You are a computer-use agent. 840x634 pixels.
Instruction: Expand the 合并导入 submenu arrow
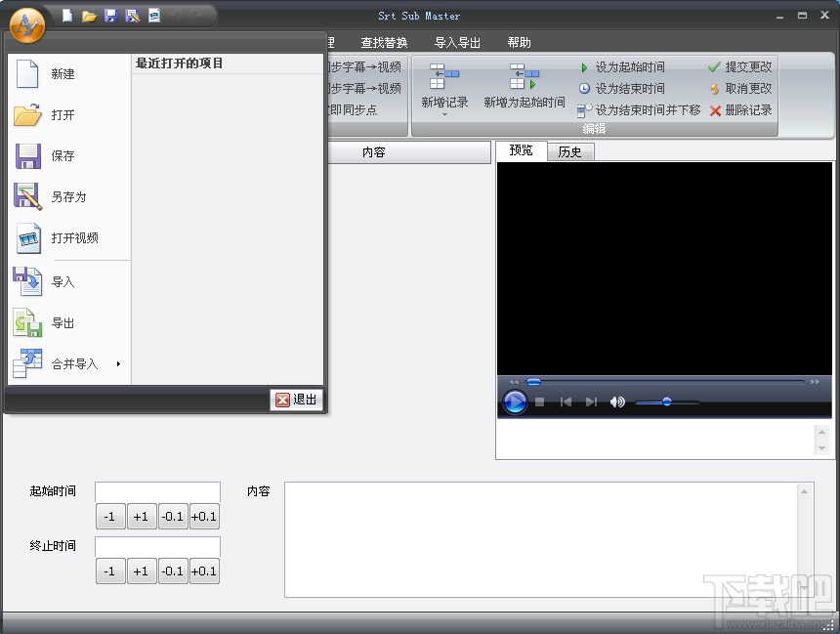pyautogui.click(x=118, y=364)
